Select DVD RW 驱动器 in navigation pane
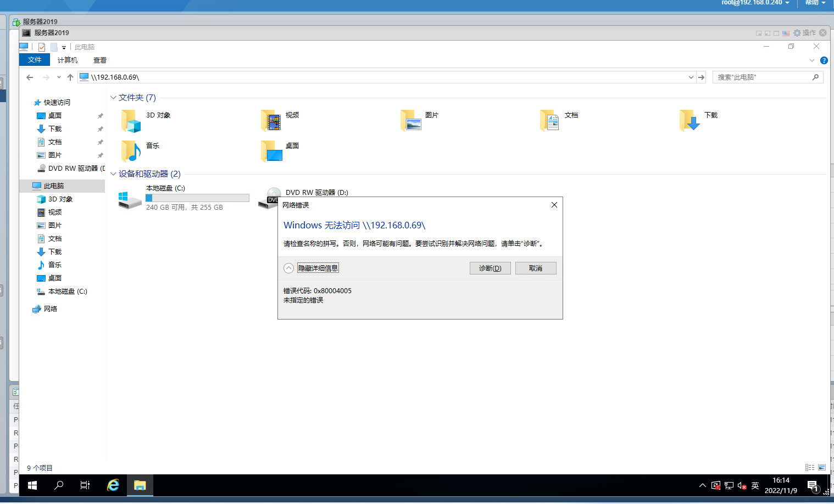The height and width of the screenshot is (504, 834). pos(70,169)
